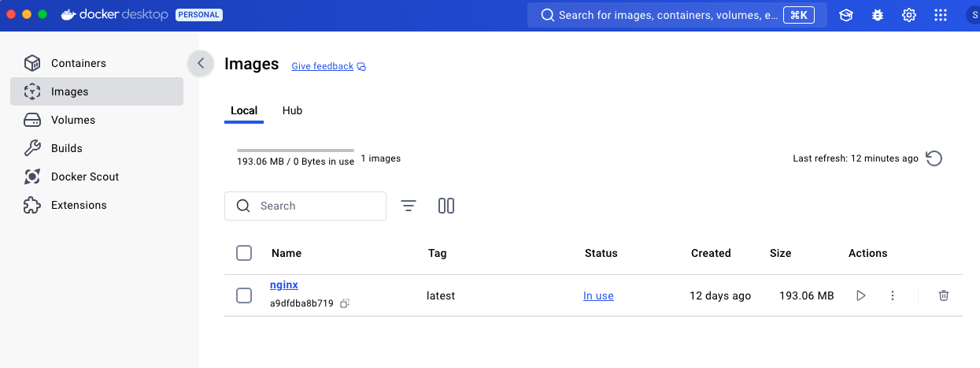The image size is (980, 368).
Task: Click the Docker Scout icon
Action: tap(32, 177)
